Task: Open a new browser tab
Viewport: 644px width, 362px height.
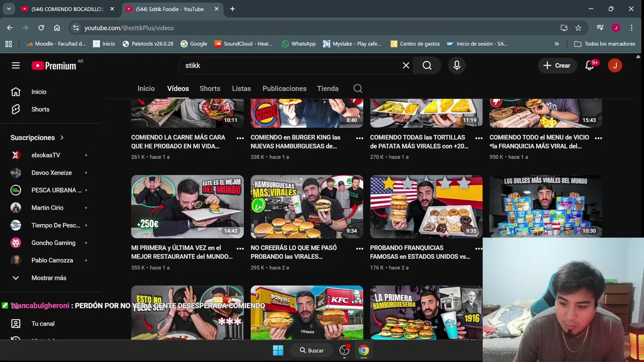Action: [232, 9]
